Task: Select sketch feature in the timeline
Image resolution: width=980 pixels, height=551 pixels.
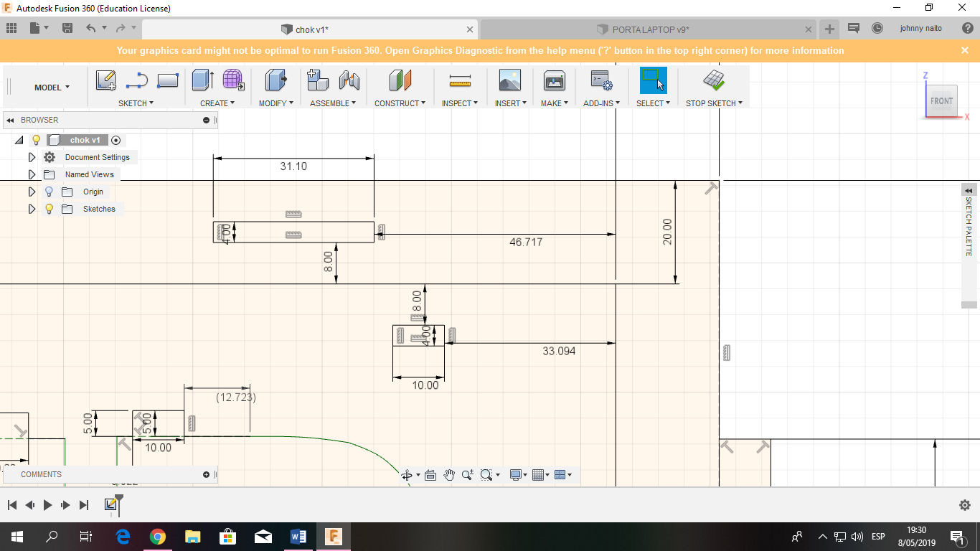Action: pyautogui.click(x=110, y=505)
